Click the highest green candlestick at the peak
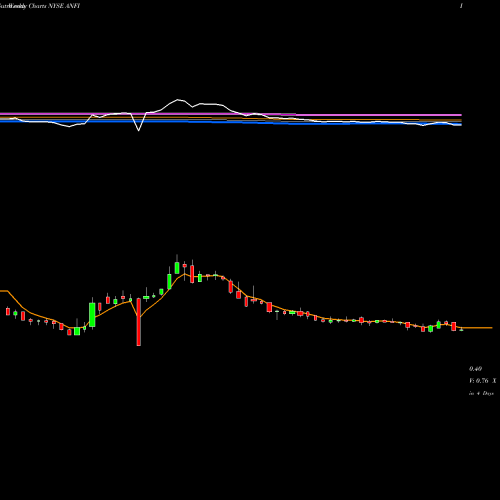Viewport: 500px width, 500px height. pos(177,267)
